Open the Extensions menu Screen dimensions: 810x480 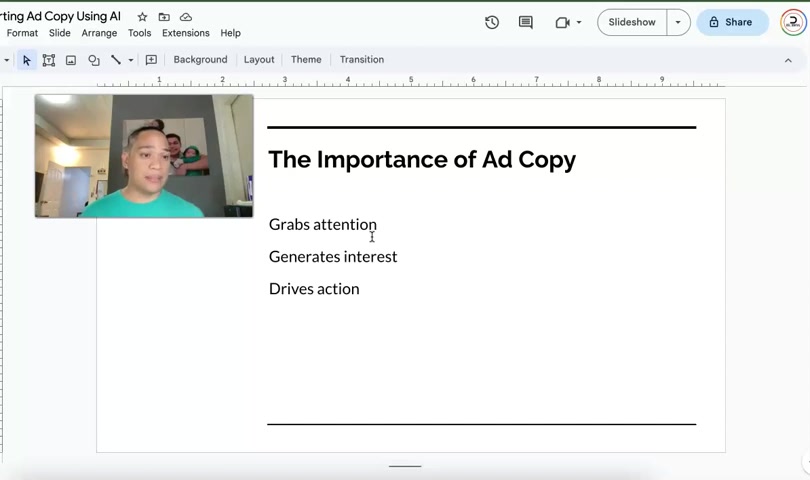[186, 33]
